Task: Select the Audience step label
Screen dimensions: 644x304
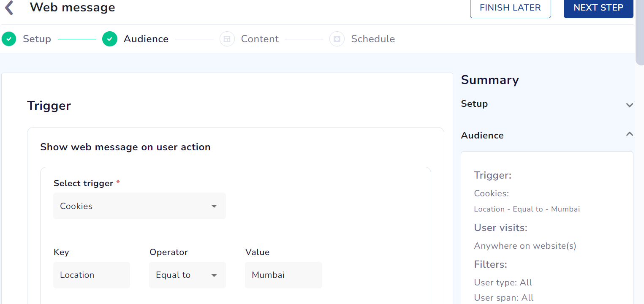Action: pyautogui.click(x=146, y=39)
